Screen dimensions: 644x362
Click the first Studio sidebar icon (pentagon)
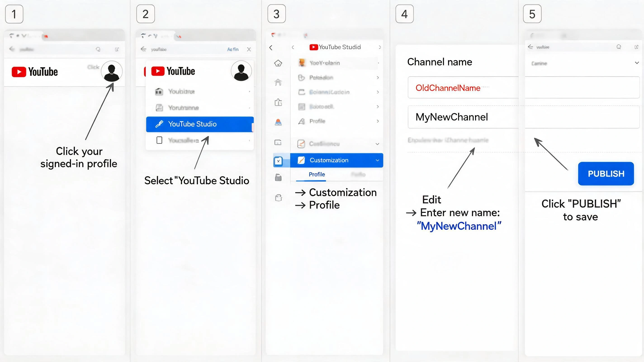pos(278,63)
